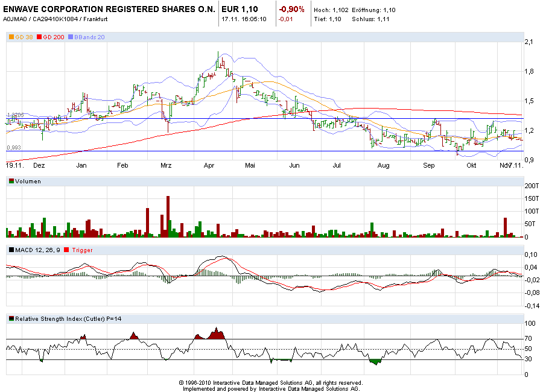Viewport: 543px width, 392px height.
Task: Click the 30 RSI axis label
Action: pos(528,359)
